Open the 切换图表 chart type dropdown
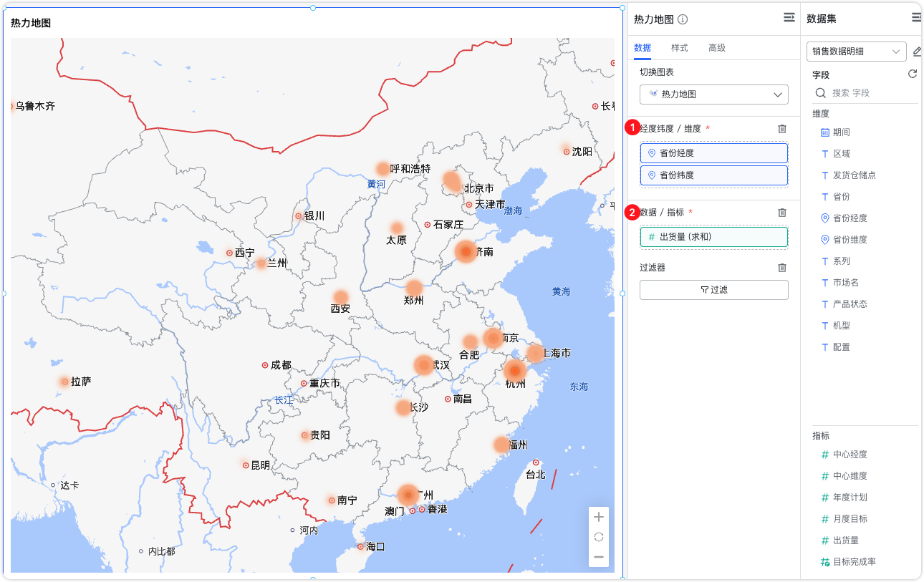Screen dimensions: 924x582 713,94
